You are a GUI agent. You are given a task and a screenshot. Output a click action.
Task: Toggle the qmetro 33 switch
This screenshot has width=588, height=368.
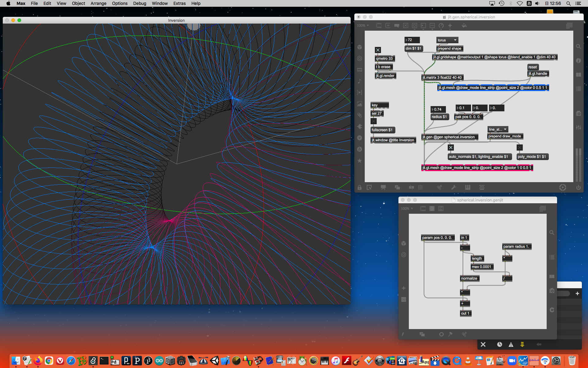(x=378, y=50)
